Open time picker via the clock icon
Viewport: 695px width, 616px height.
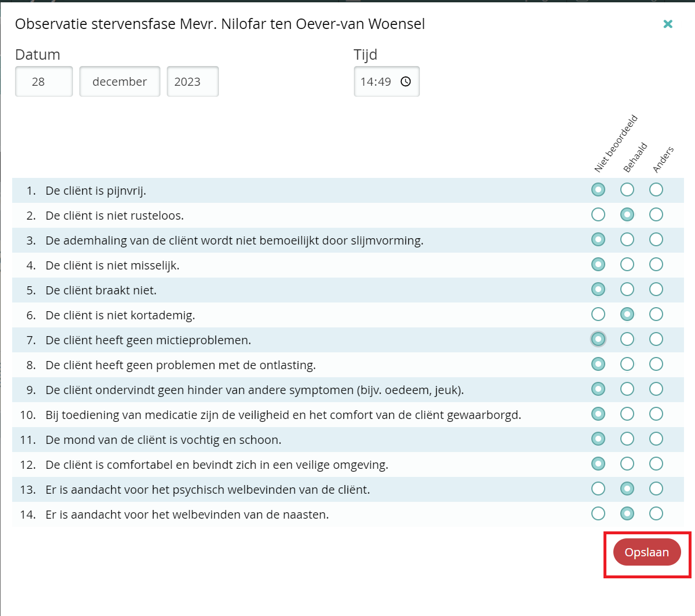click(x=406, y=82)
